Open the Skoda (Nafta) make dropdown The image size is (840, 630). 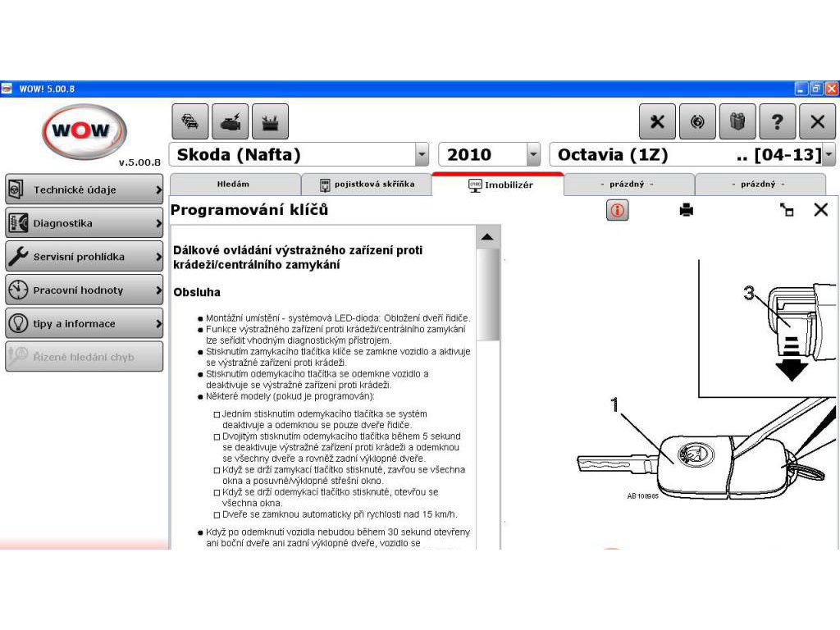click(422, 154)
